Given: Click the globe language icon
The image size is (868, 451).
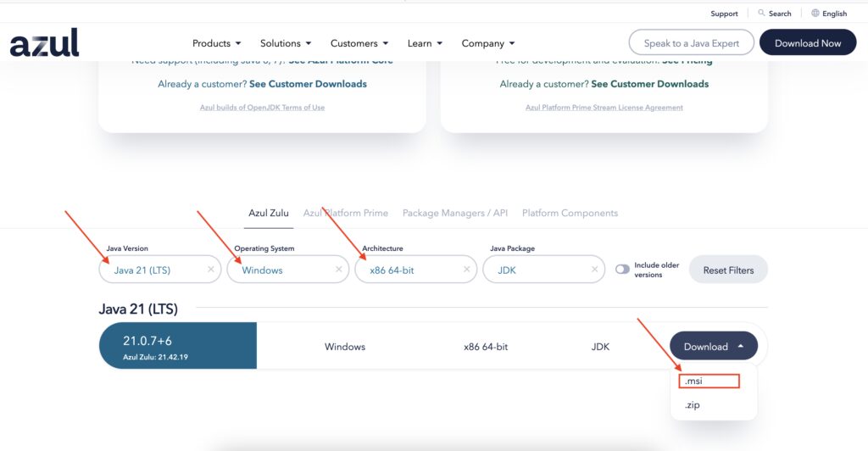Looking at the screenshot, I should pos(815,13).
